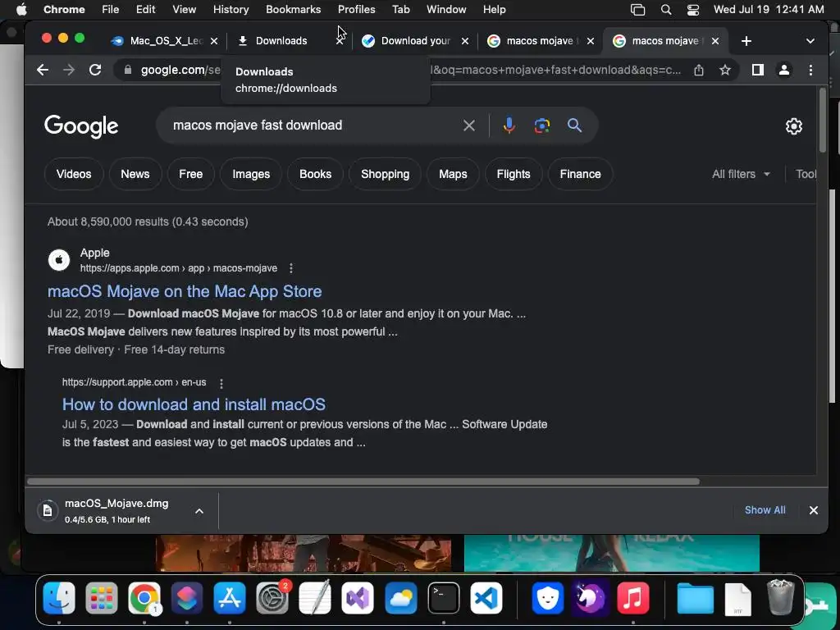
Task: Switch to the Downloads tab
Action: 281,41
